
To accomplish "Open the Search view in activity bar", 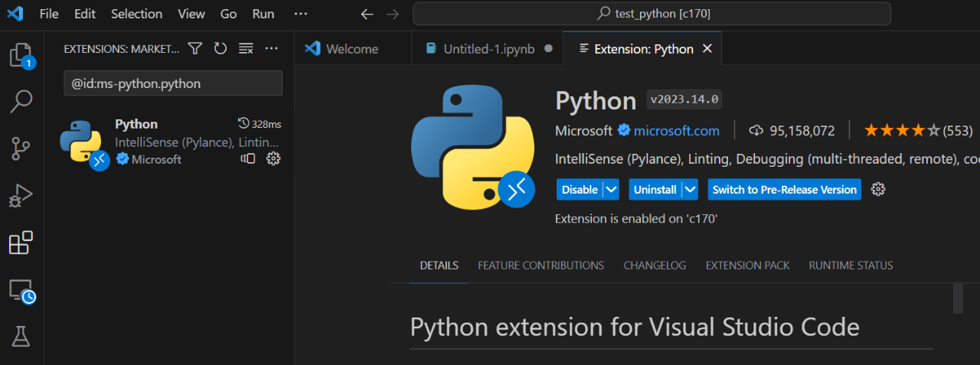I will click(x=21, y=101).
